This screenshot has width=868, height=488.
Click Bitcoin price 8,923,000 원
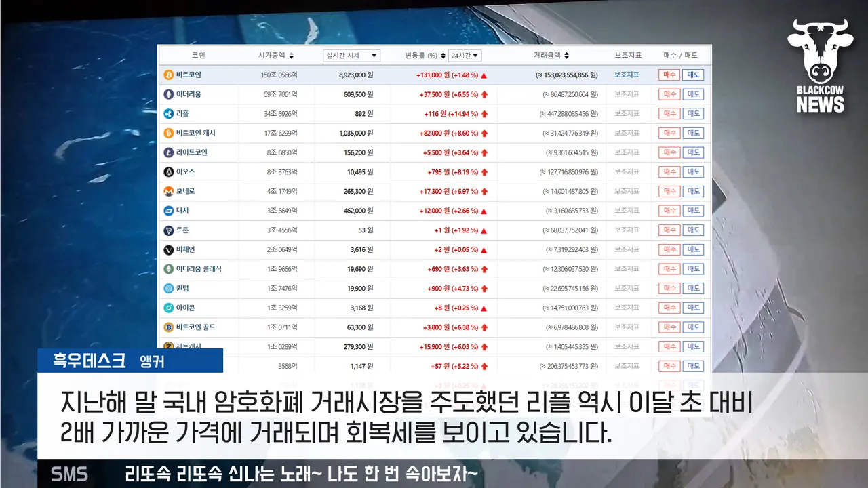[356, 75]
